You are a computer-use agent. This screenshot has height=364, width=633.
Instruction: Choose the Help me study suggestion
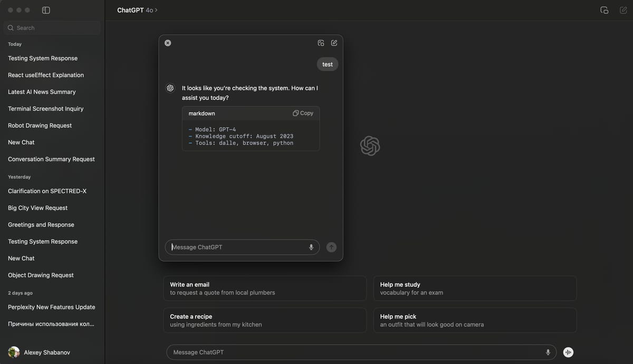click(x=475, y=288)
